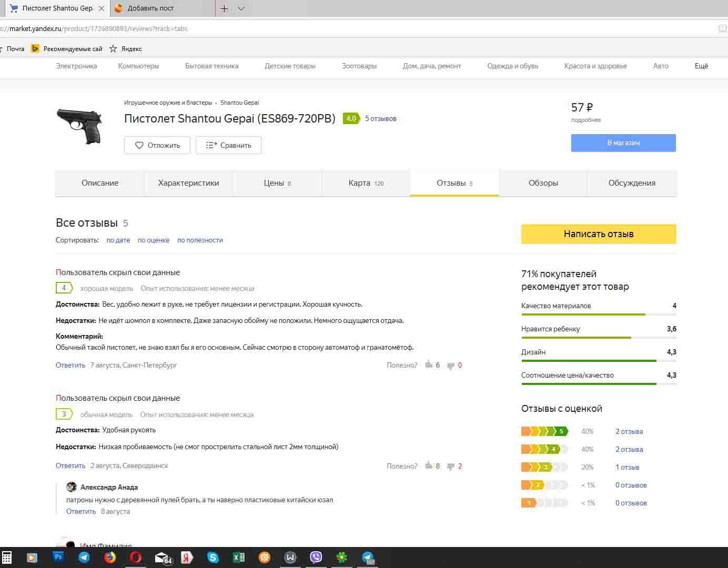Open Excel from the taskbar

tap(238, 557)
